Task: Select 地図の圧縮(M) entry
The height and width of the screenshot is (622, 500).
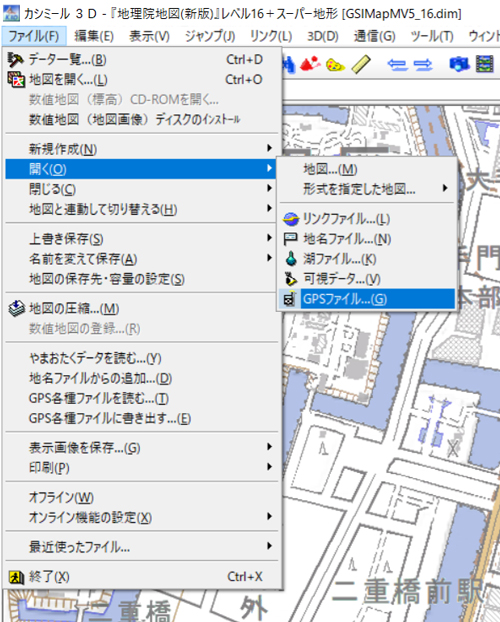Action: click(142, 309)
